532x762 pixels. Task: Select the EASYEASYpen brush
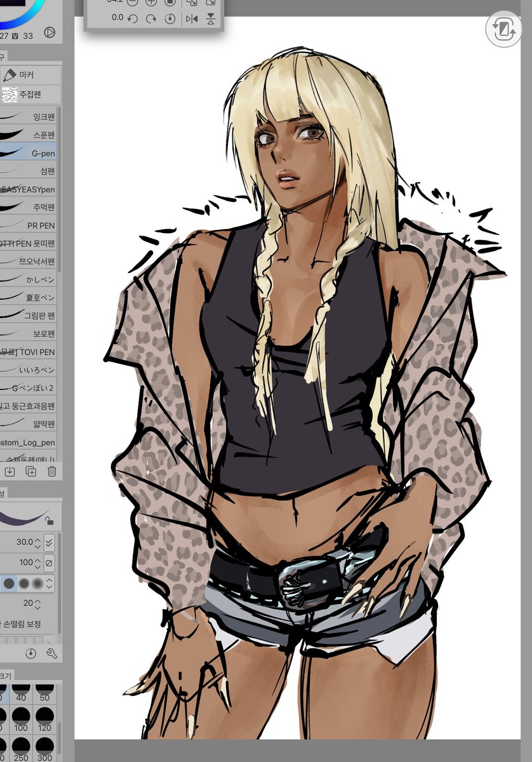[x=28, y=189]
